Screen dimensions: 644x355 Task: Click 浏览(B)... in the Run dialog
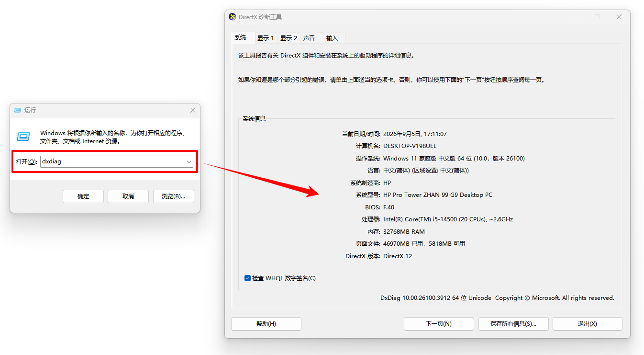click(173, 196)
